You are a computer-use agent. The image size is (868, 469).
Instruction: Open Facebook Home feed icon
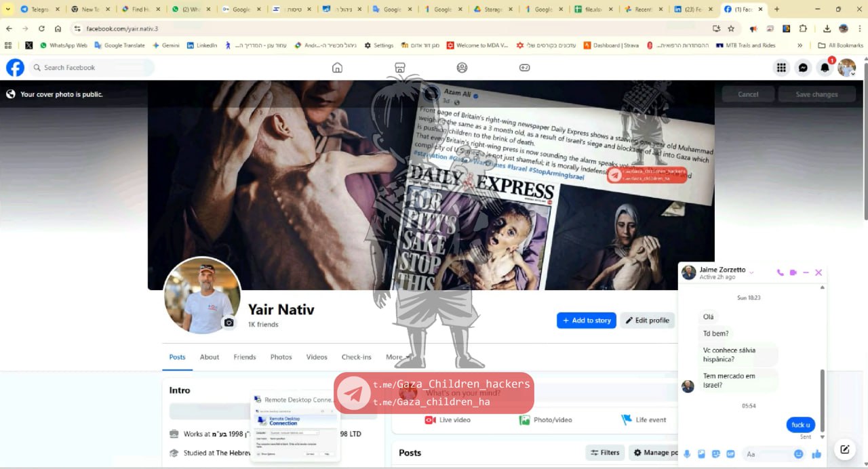[x=337, y=68]
